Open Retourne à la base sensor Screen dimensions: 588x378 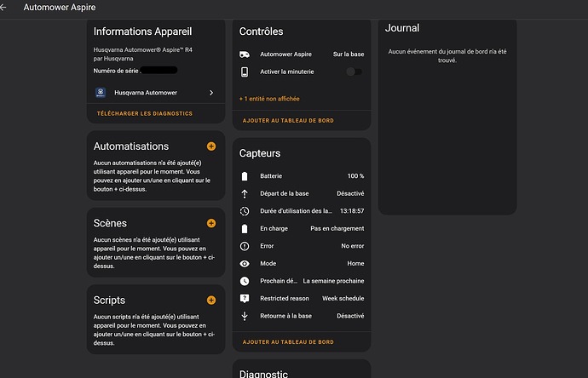coord(302,316)
